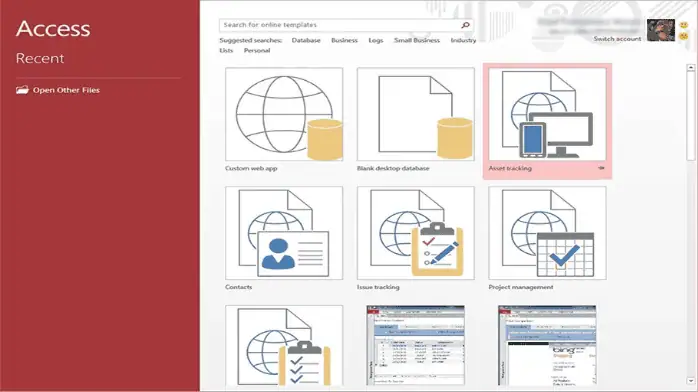This screenshot has width=698, height=392.
Task: Search suggested category Personal
Action: click(257, 50)
